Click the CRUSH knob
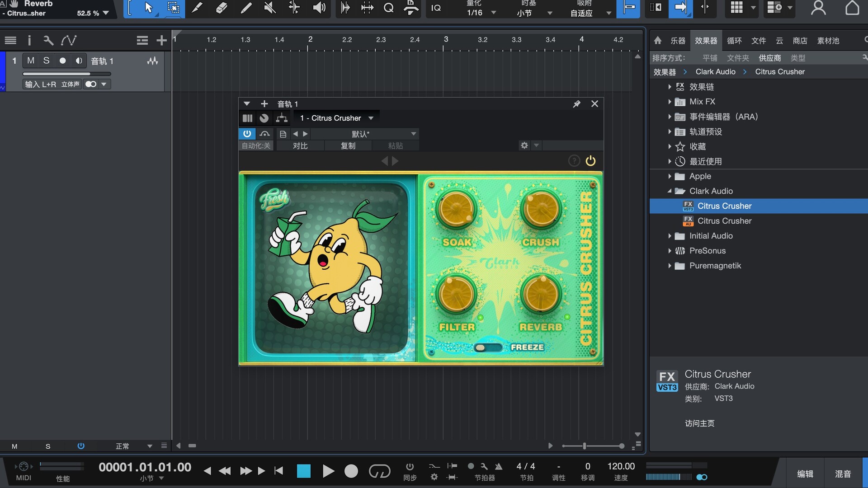Image resolution: width=868 pixels, height=488 pixels. pyautogui.click(x=541, y=209)
